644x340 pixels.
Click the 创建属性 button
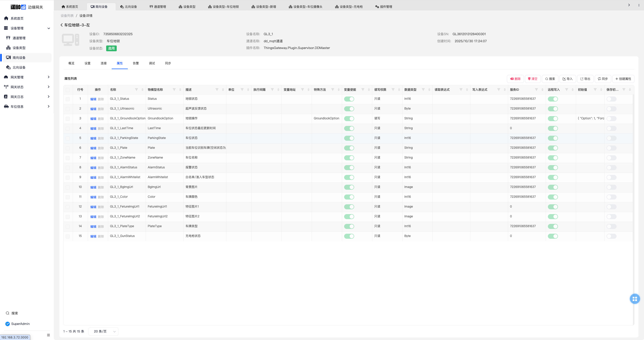(623, 79)
